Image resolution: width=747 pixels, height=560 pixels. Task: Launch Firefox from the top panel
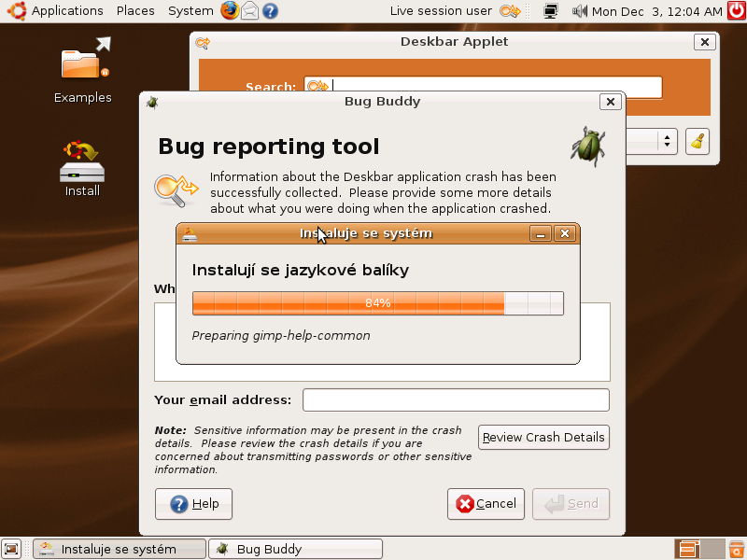coord(230,10)
